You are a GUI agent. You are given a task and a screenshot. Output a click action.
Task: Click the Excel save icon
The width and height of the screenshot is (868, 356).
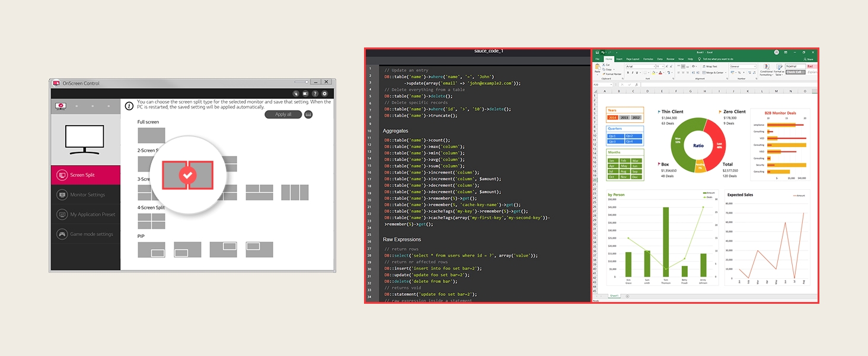[x=597, y=52]
